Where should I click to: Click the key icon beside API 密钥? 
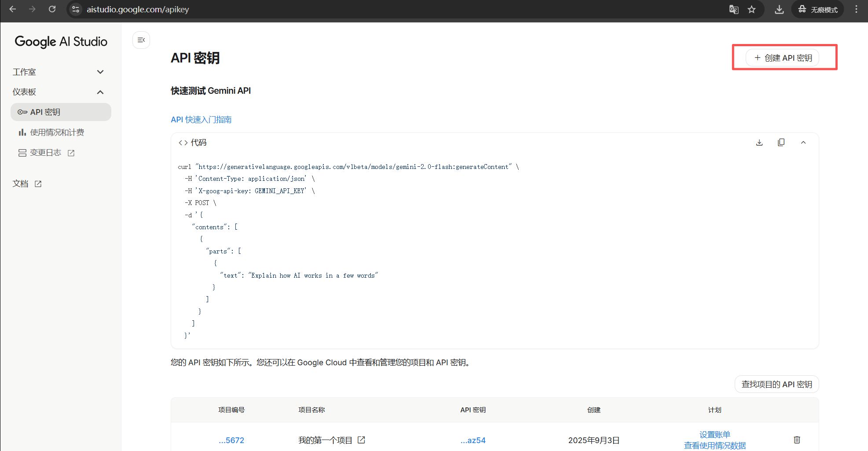[22, 112]
